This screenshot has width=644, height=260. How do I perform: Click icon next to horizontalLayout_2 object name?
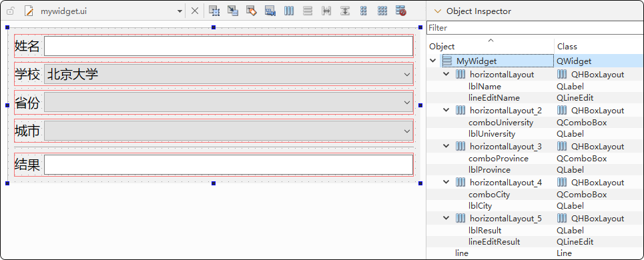460,110
